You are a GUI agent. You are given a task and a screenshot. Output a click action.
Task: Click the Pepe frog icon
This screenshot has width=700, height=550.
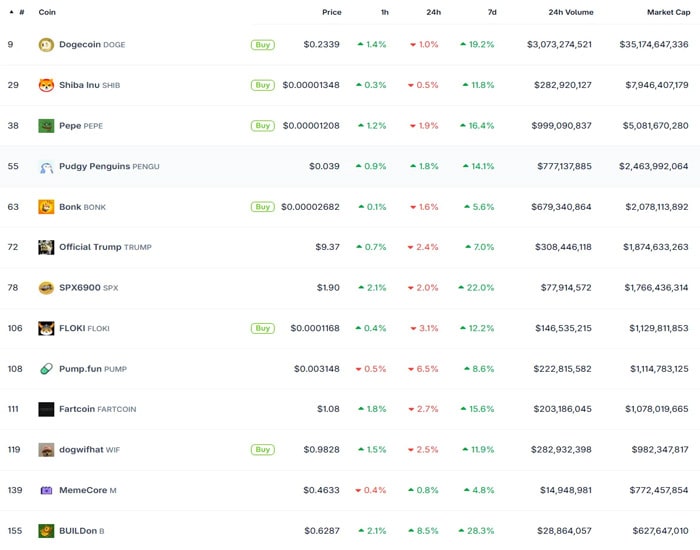pos(46,126)
